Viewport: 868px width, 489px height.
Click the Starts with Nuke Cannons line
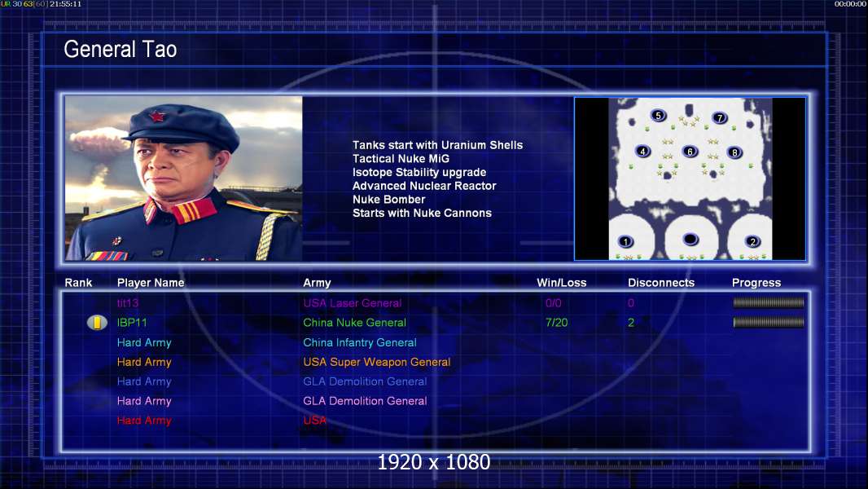pos(422,213)
